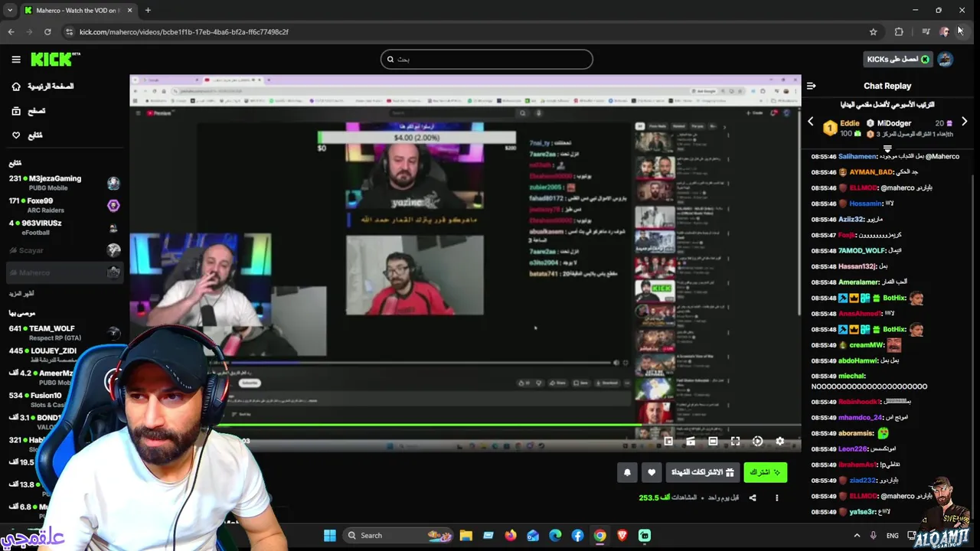The image size is (980, 551).
Task: Click the Eddie top gifter entry
Action: coord(841,128)
